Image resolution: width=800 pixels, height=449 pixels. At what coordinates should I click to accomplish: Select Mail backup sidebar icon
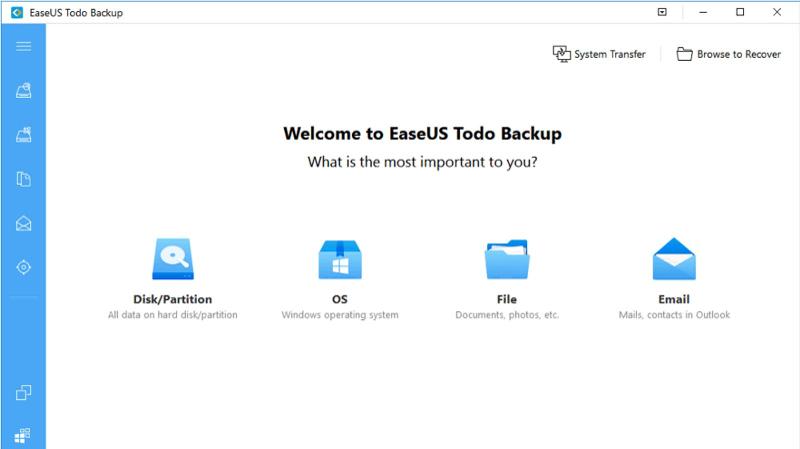pyautogui.click(x=23, y=223)
